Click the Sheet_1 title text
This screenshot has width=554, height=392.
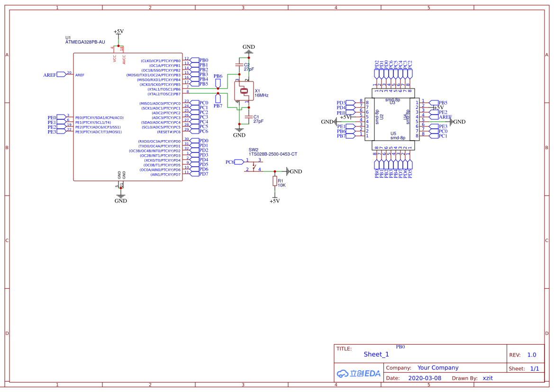[376, 354]
